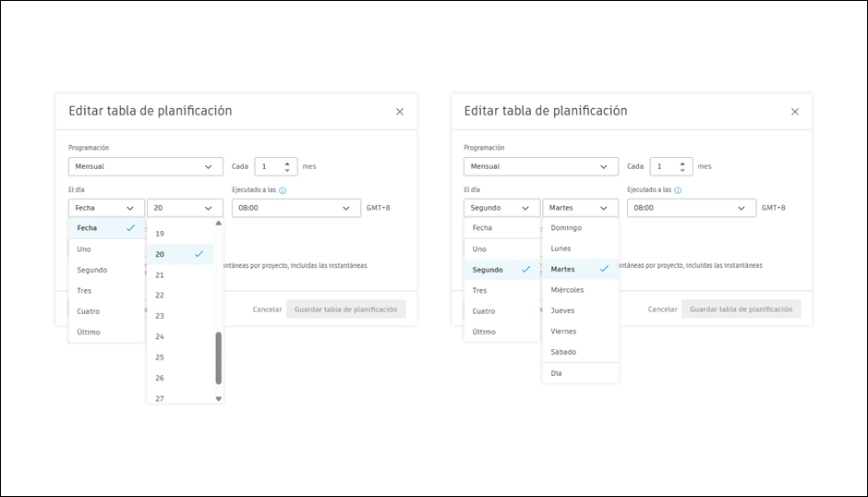Decrease the Cada value in the day-number dialog
The height and width of the screenshot is (497, 868).
(x=287, y=171)
